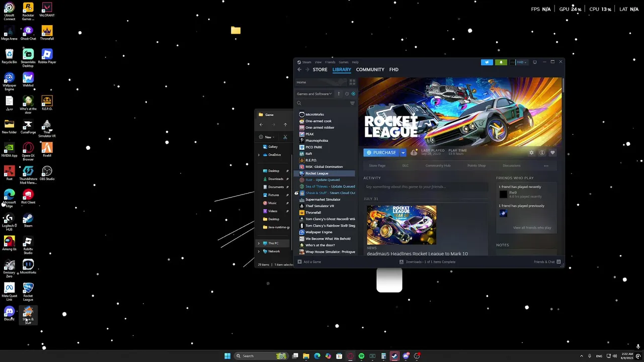The image size is (644, 362).
Task: Add Rocket League to favorites heart
Action: 552,152
